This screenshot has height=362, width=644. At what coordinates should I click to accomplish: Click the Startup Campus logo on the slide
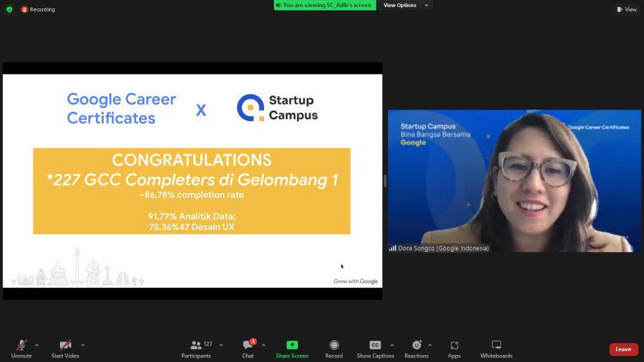[x=277, y=108]
